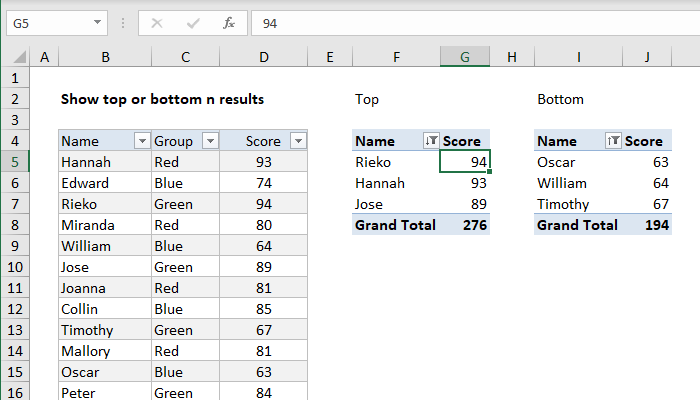700x400 pixels.
Task: Select Timothy in the Bottom pivot table
Action: 578,204
